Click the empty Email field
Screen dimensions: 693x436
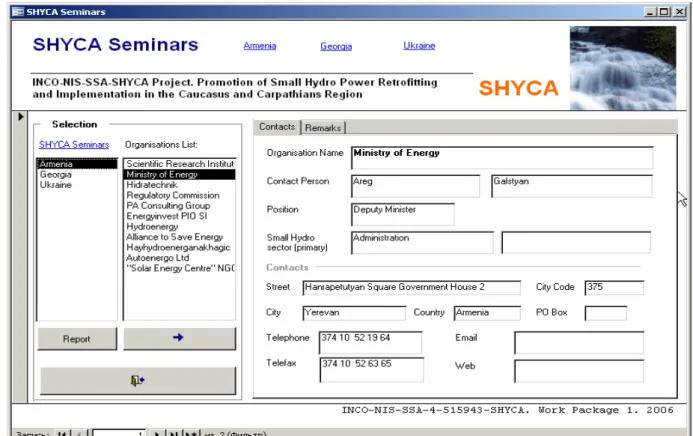click(579, 343)
